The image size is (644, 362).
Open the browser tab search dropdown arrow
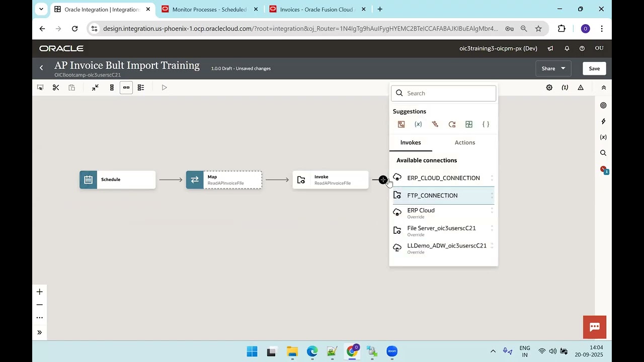[x=41, y=9]
